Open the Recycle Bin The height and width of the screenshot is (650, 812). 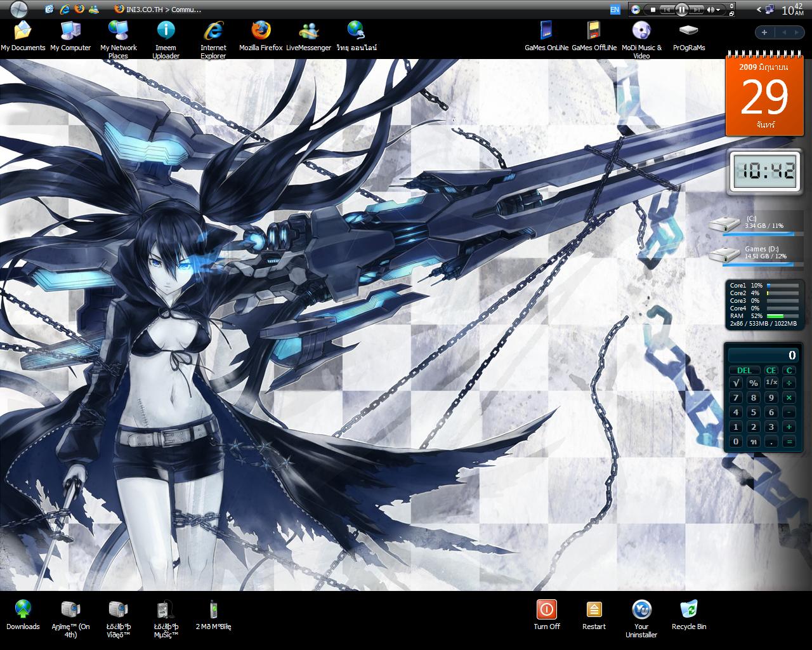point(689,615)
